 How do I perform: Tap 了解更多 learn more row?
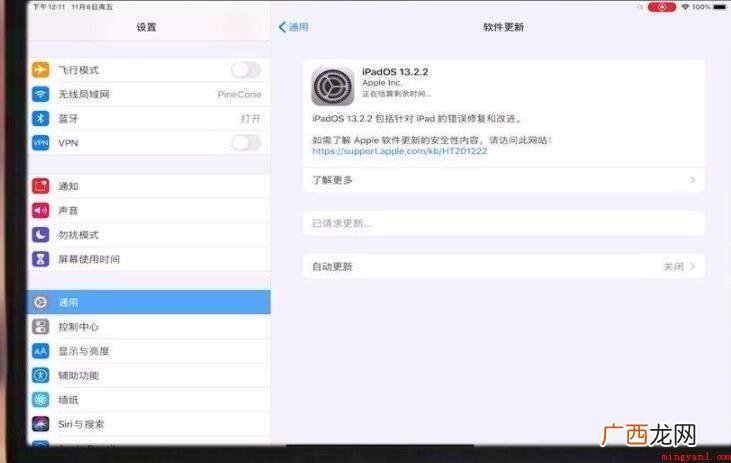coord(503,180)
